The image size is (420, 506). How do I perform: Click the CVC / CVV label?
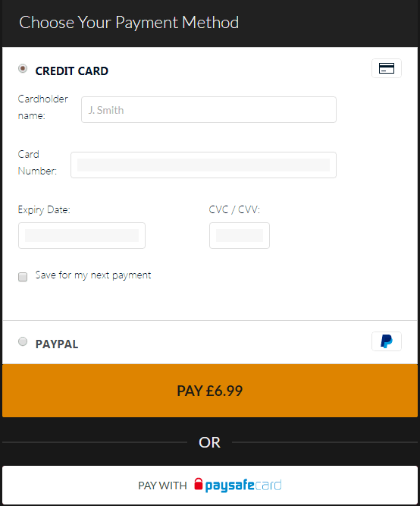234,209
